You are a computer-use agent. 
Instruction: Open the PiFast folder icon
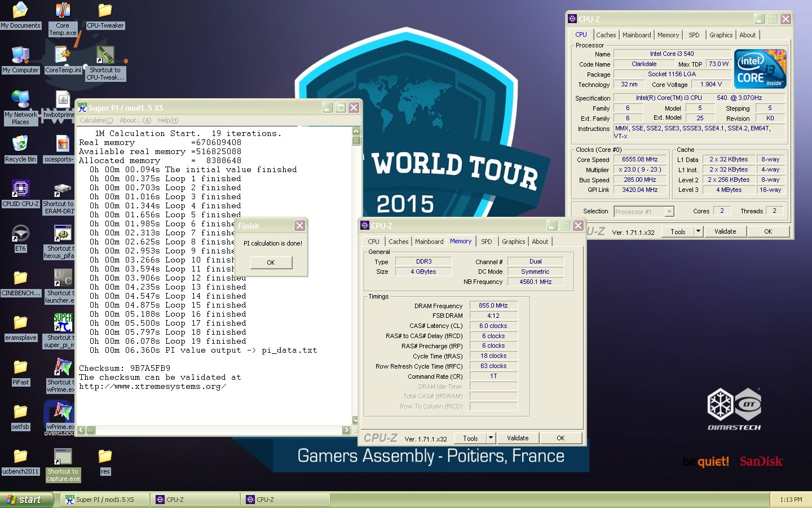tap(20, 372)
